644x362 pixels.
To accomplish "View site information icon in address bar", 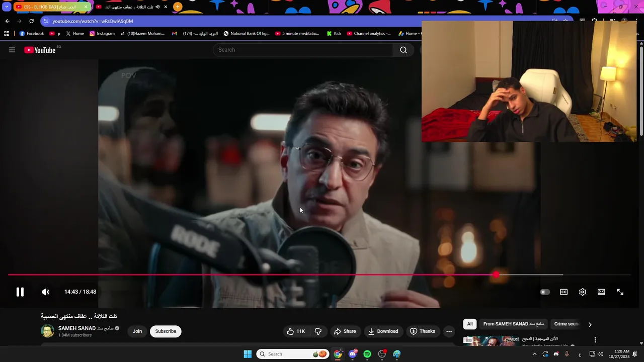I will pyautogui.click(x=46, y=21).
